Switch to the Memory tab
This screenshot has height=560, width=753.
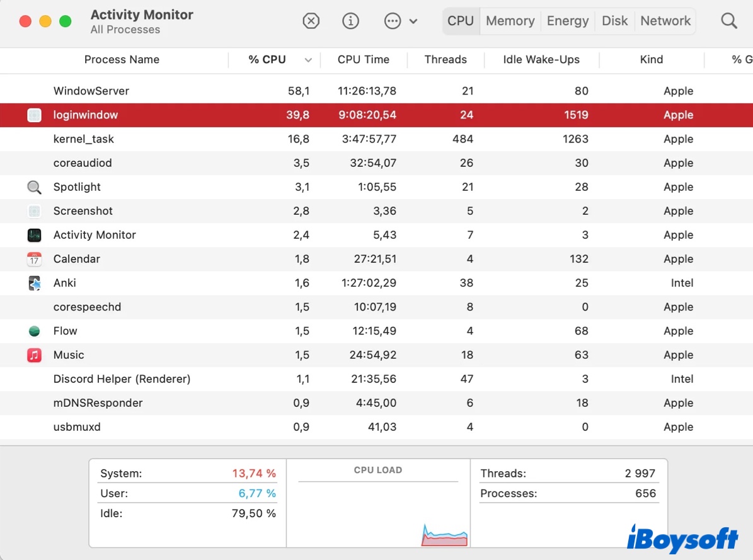click(510, 21)
